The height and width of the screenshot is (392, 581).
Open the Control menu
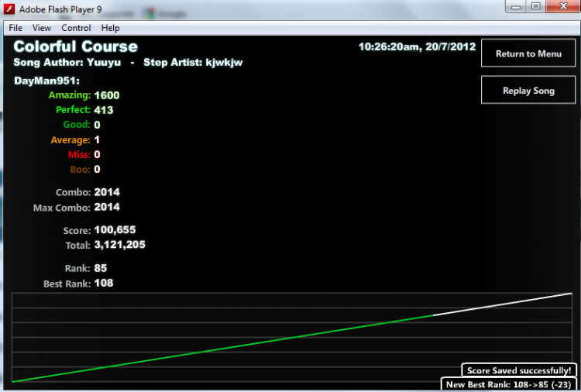[76, 28]
